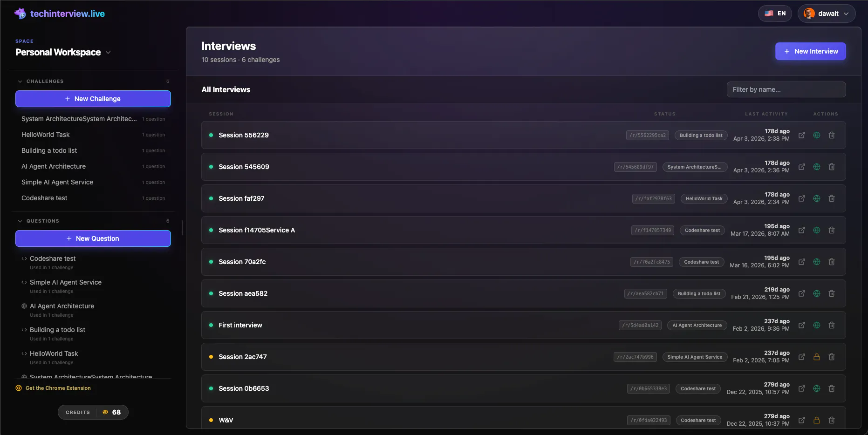Click lock icon for Session 2ac747
Screen dimensions: 868x435
[x=817, y=357]
